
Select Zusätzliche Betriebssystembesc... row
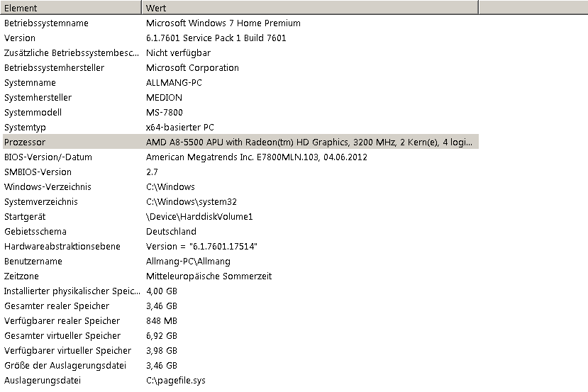tap(71, 53)
